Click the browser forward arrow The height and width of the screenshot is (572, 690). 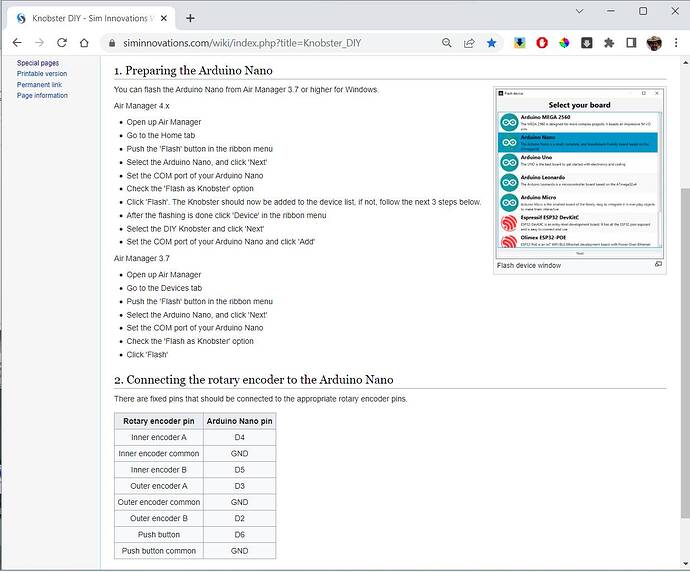tap(40, 43)
